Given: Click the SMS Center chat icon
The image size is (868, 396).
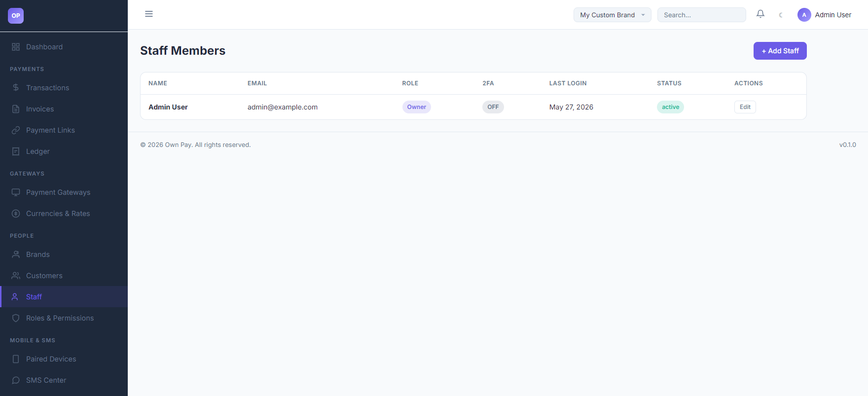Looking at the screenshot, I should [x=16, y=380].
